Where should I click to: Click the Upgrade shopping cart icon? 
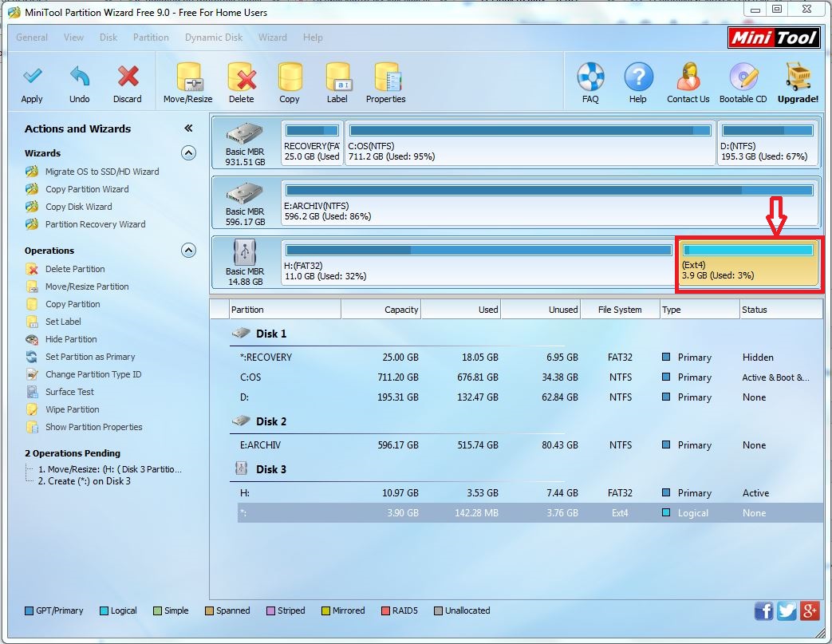point(798,78)
